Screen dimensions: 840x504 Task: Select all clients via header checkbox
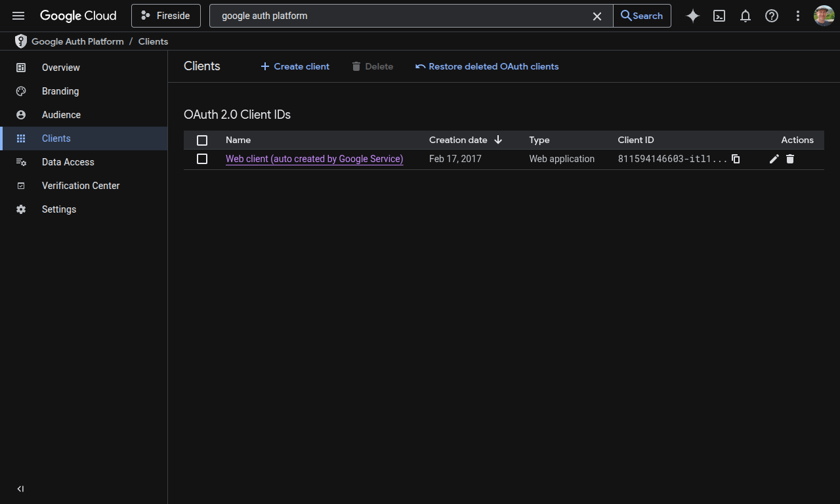202,140
